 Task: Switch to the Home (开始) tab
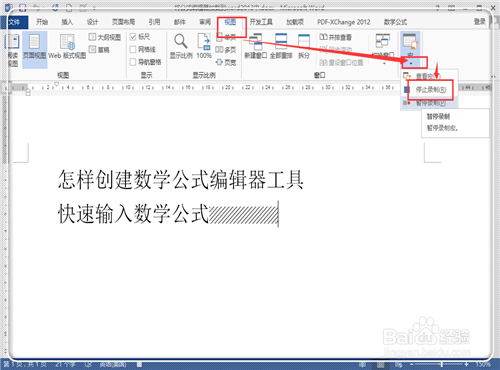point(42,22)
